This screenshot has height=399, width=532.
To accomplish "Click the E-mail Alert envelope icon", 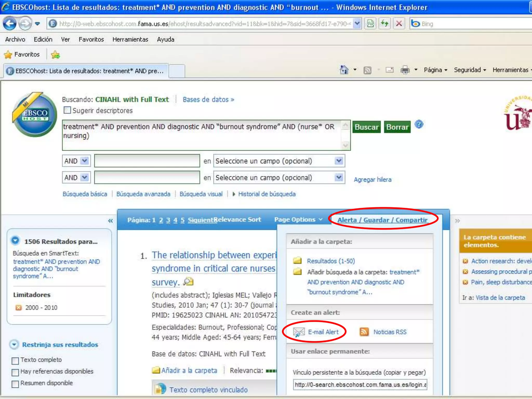I will (x=299, y=332).
